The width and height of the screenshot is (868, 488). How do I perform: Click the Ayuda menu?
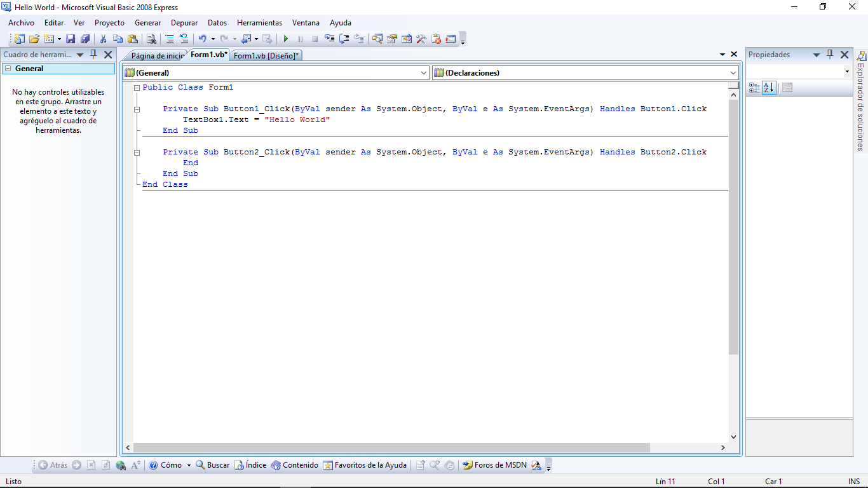click(341, 23)
